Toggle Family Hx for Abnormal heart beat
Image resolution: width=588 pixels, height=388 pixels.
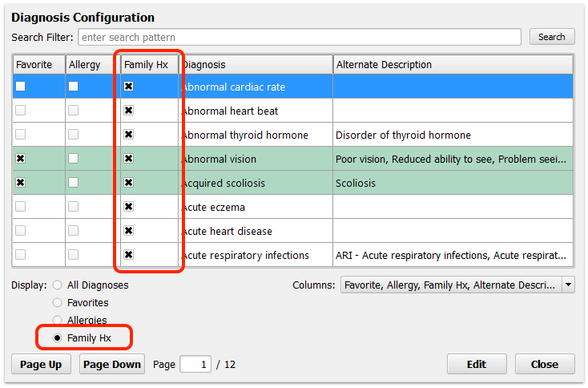click(129, 111)
